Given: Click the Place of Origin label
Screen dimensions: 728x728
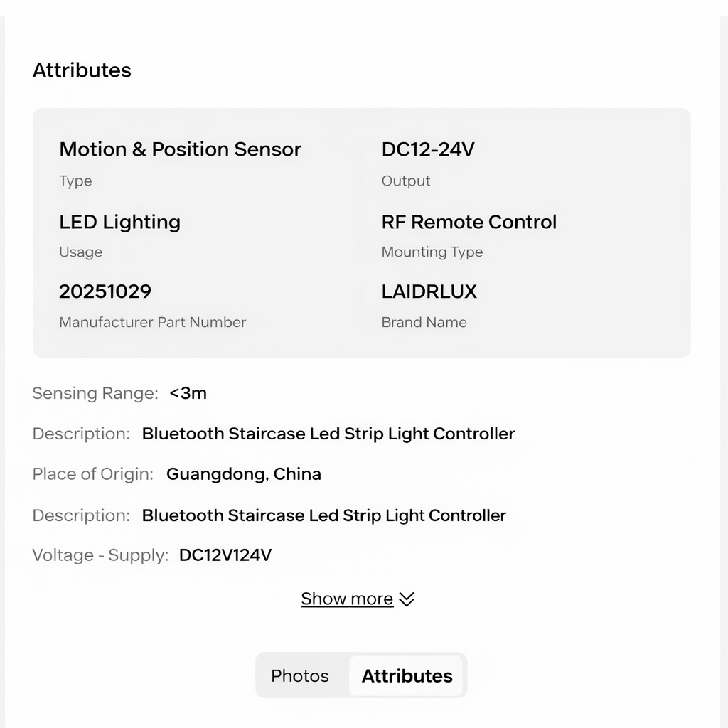Looking at the screenshot, I should tap(93, 474).
